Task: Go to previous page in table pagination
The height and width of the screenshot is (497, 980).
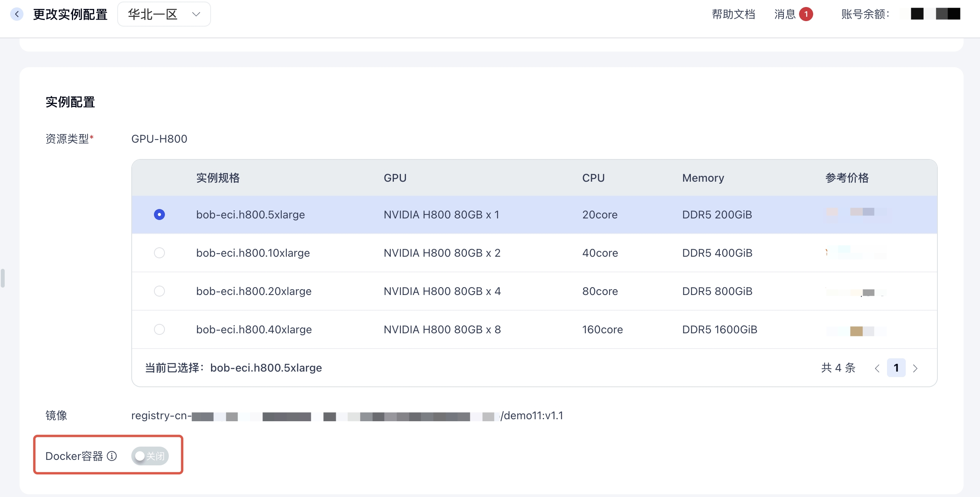Action: tap(877, 368)
